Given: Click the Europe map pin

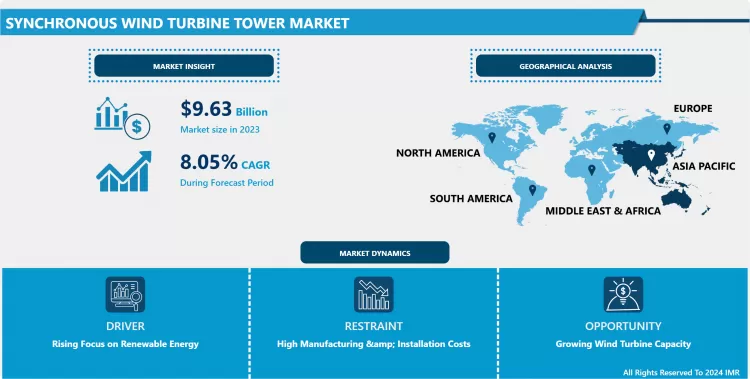Looking at the screenshot, I should pyautogui.click(x=667, y=128).
